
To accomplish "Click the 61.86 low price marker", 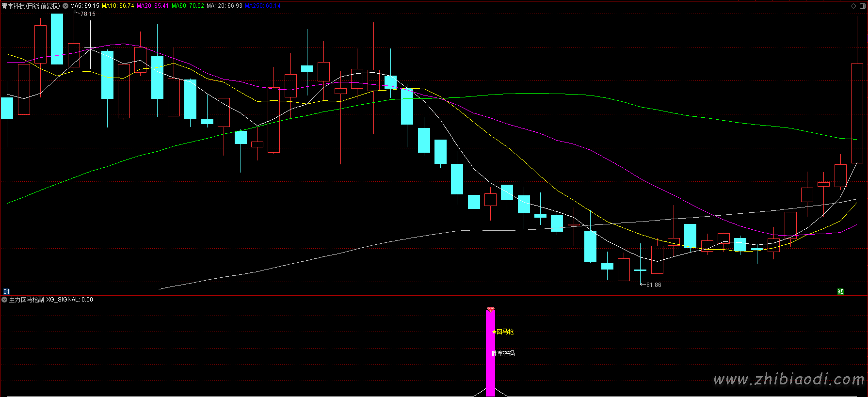I will click(x=653, y=285).
